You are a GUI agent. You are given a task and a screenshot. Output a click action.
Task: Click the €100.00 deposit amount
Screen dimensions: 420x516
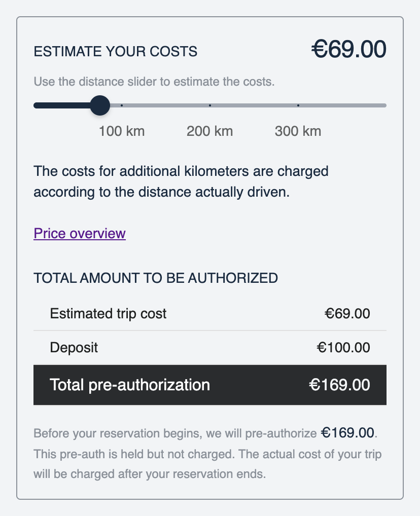[343, 348]
